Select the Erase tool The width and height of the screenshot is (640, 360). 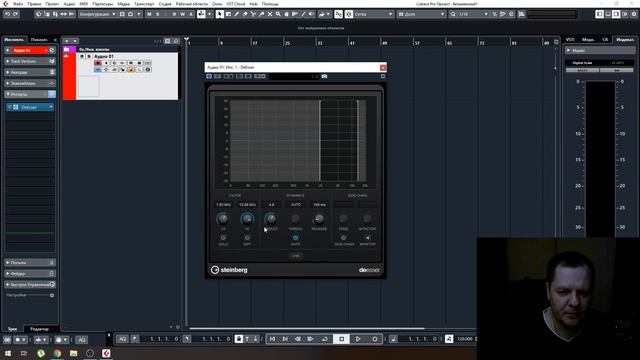245,14
